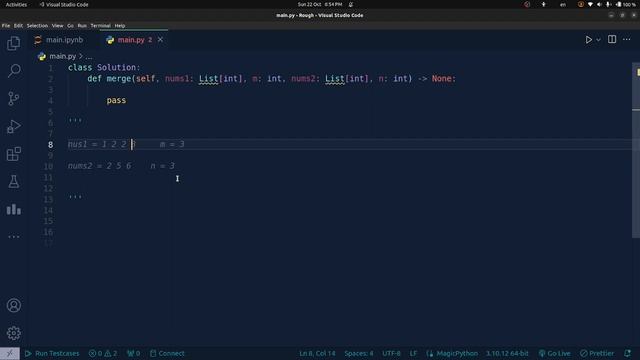
Task: Change indentation via Spaces: 4
Action: tap(359, 353)
